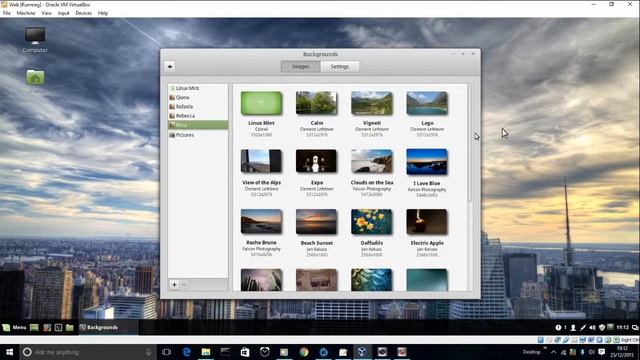The height and width of the screenshot is (360, 640).
Task: Click the back arrow in Backgrounds window
Action: (x=170, y=67)
